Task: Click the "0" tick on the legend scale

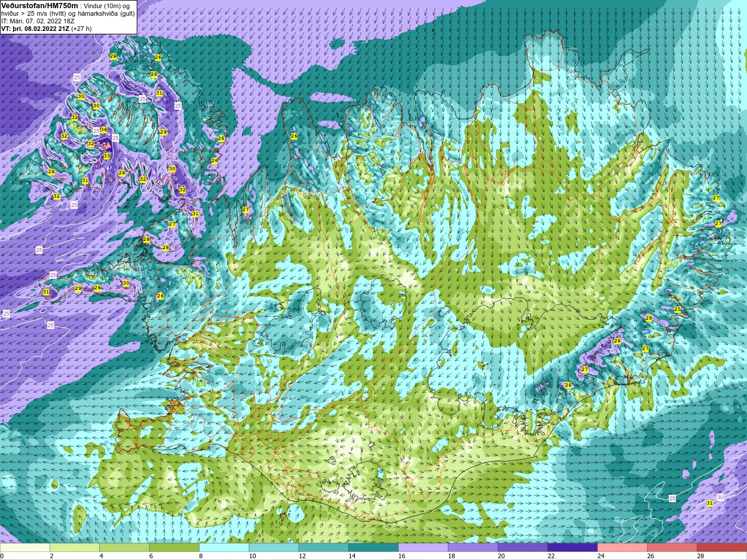Action: 2,556
